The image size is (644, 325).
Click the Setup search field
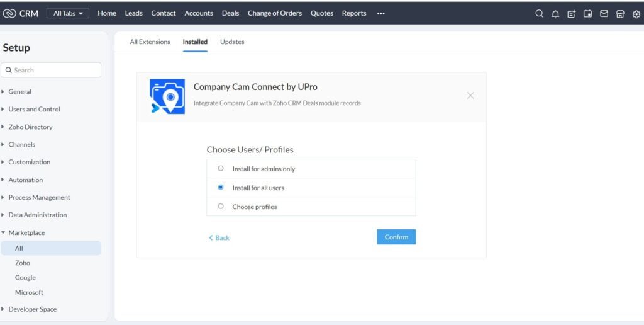51,70
